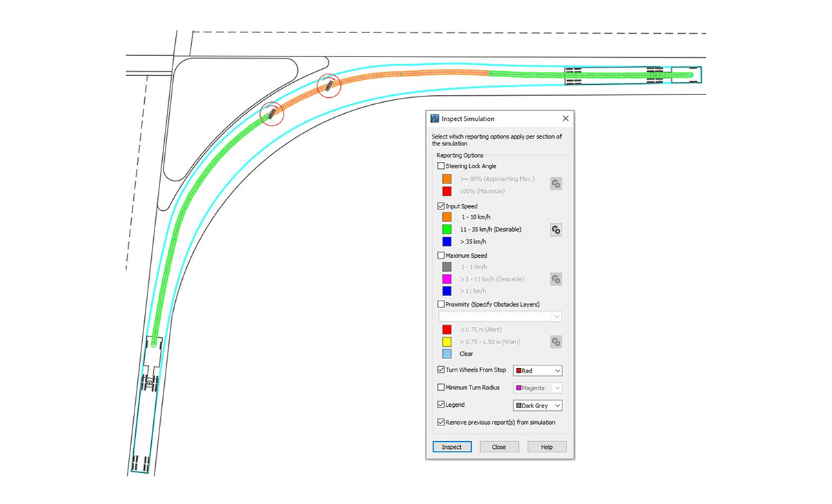Click the lower red-circled wheel turn marker
832x504 pixels.
272,113
